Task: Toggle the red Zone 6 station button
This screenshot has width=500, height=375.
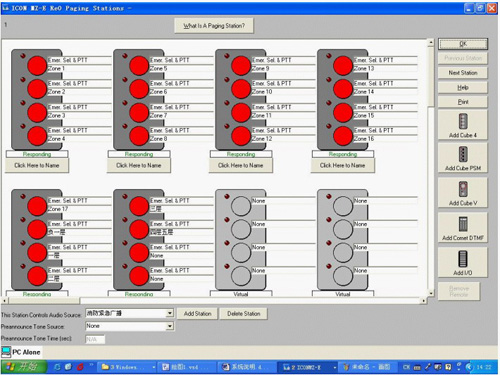Action: pos(139,89)
